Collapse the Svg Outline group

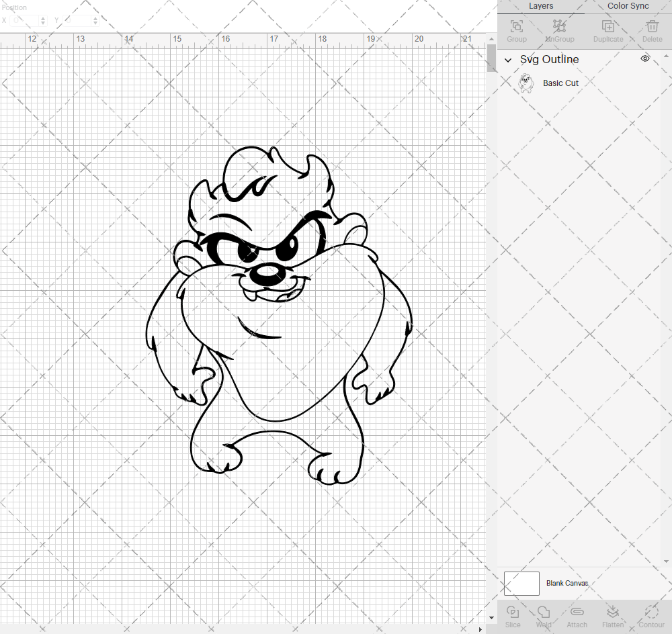(508, 60)
